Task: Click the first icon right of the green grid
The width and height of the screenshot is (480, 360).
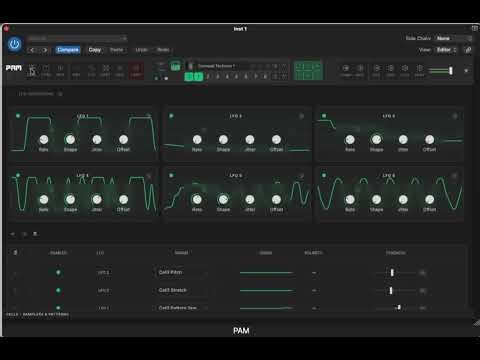Action: [346, 71]
